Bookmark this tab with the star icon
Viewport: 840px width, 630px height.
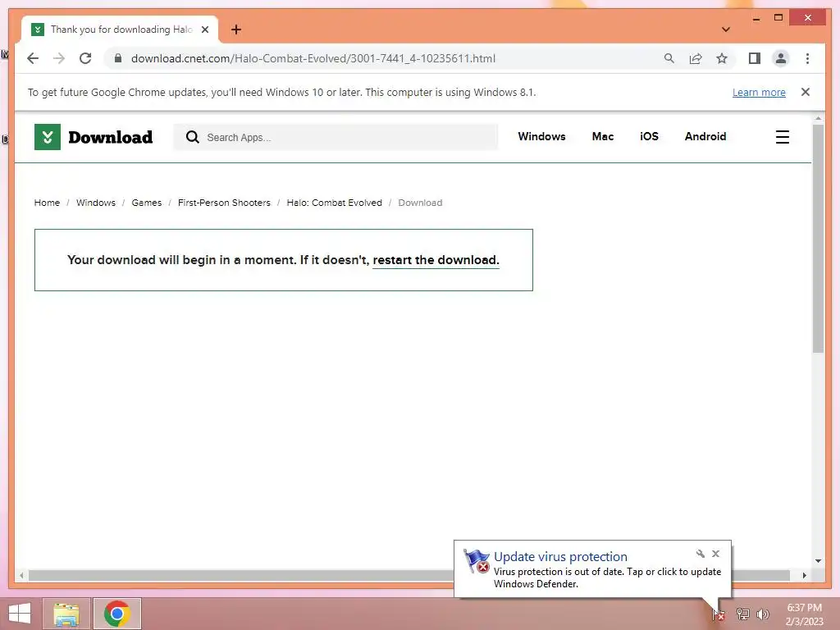pos(722,58)
